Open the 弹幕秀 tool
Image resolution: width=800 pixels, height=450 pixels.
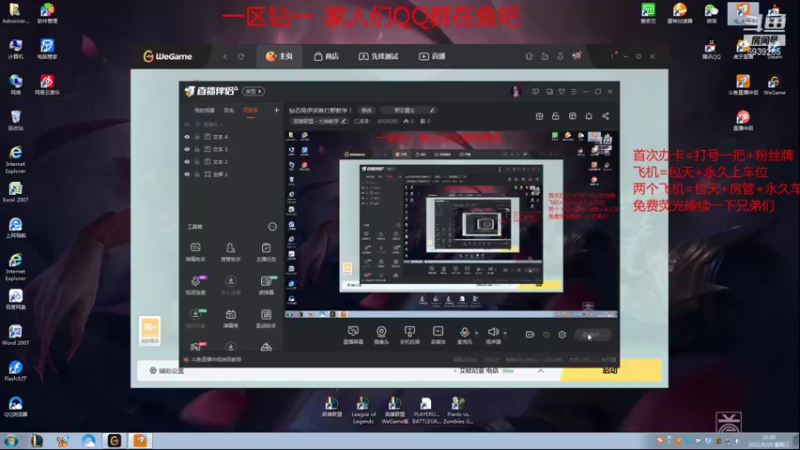pyautogui.click(x=231, y=318)
